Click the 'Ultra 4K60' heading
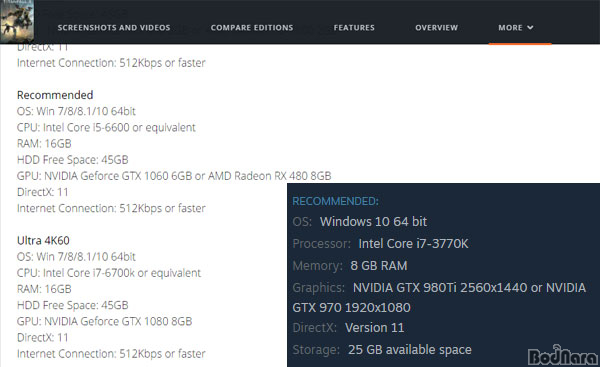 coord(43,240)
